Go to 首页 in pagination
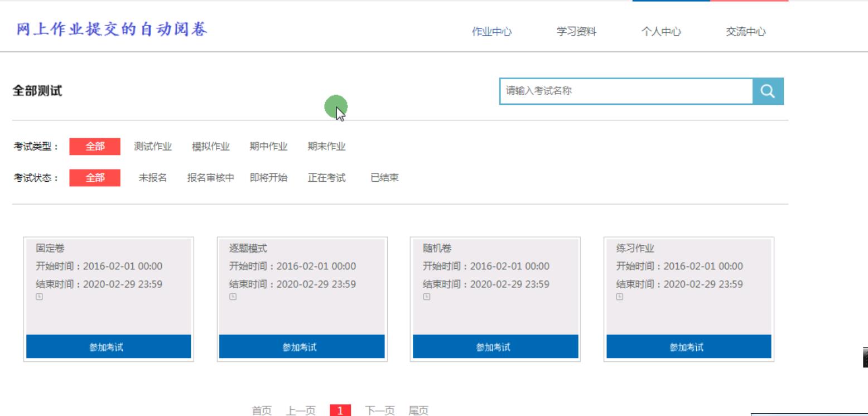The image size is (868, 416). coord(262,411)
